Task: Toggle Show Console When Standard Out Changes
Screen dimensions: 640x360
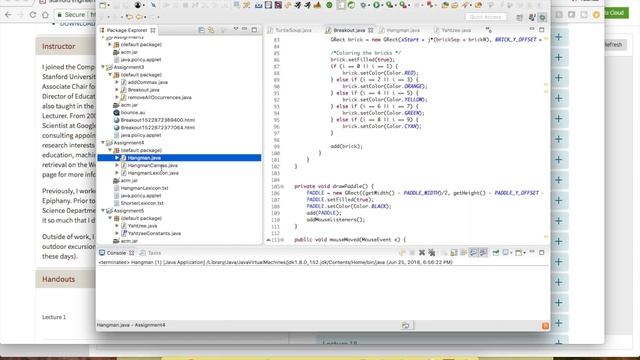Action: (x=473, y=253)
